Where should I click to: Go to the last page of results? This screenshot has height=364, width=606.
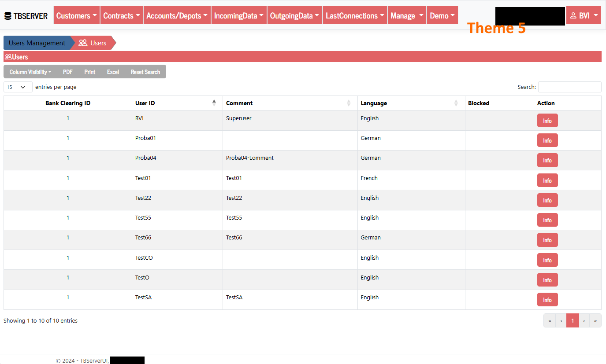(x=595, y=321)
